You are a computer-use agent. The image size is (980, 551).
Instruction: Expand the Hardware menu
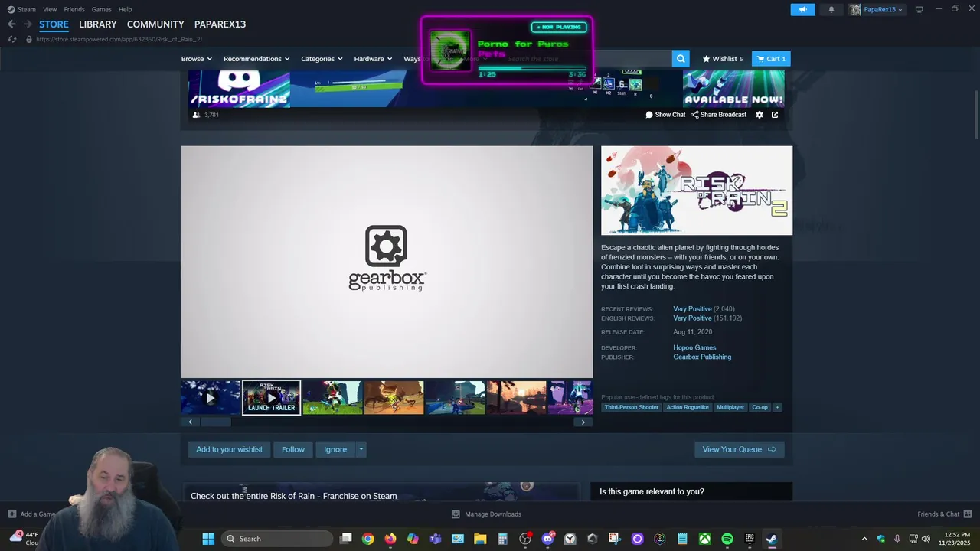click(x=373, y=59)
